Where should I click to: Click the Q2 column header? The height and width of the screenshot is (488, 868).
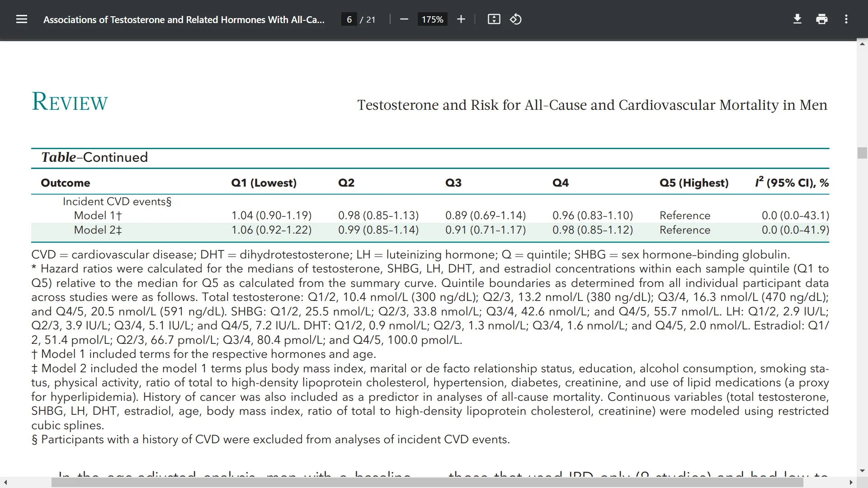pyautogui.click(x=346, y=183)
